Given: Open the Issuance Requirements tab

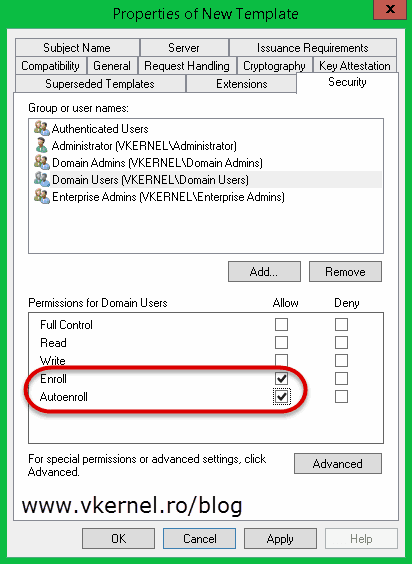Looking at the screenshot, I should pyautogui.click(x=313, y=47).
